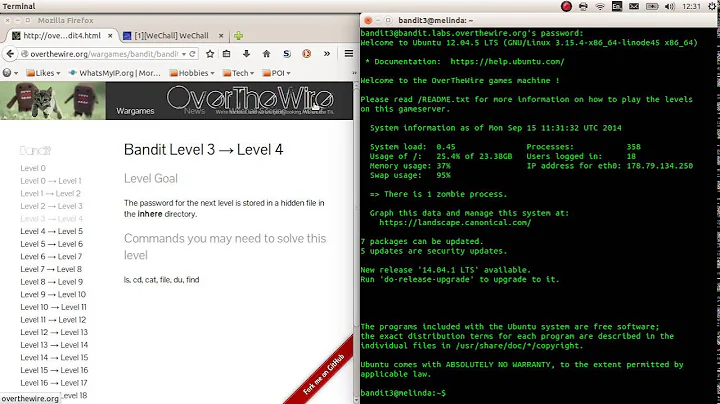Open the Likes bookmark folder
720x404 pixels.
(44, 73)
